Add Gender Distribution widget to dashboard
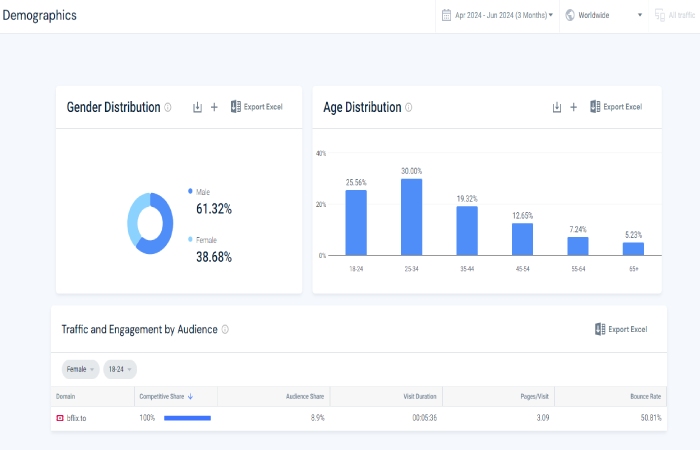 coord(214,107)
